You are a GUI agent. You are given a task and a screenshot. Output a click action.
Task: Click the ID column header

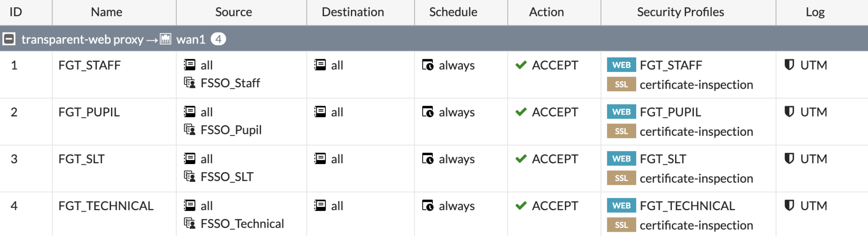click(16, 12)
